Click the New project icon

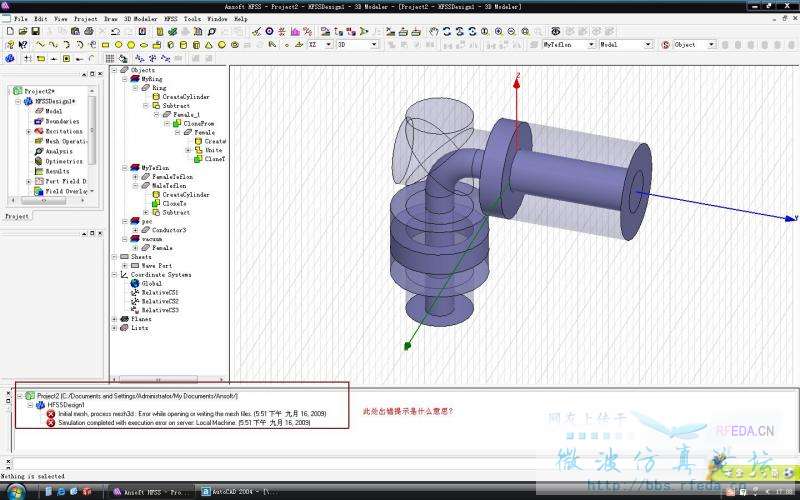[x=10, y=31]
